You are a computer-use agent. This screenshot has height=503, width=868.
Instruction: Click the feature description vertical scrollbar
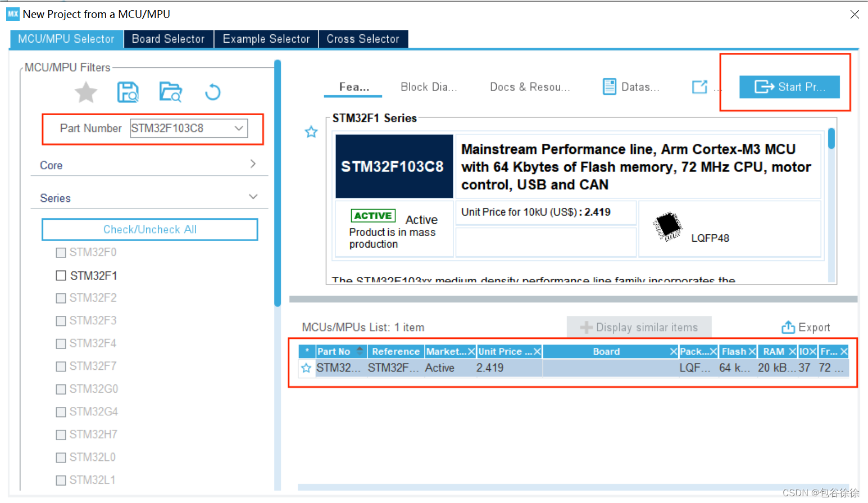pyautogui.click(x=831, y=138)
